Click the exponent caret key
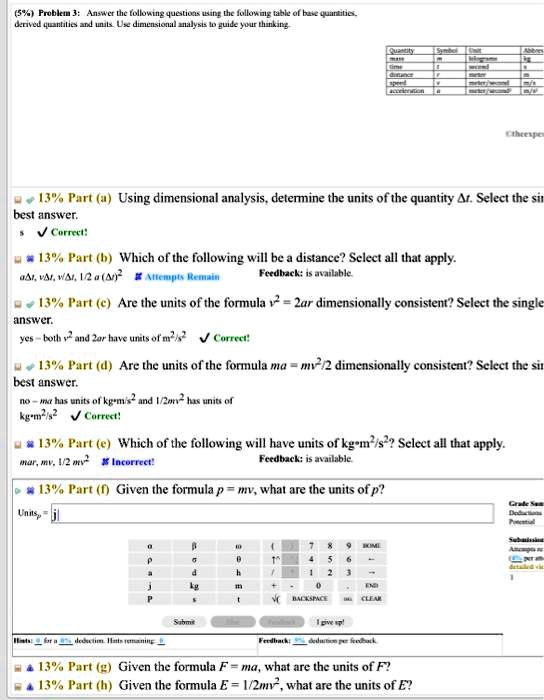Image resolution: width=544 pixels, height=700 pixels. [x=273, y=559]
